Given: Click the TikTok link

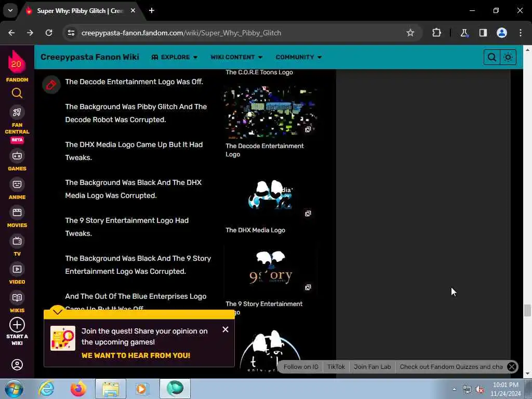Looking at the screenshot, I should 336,367.
